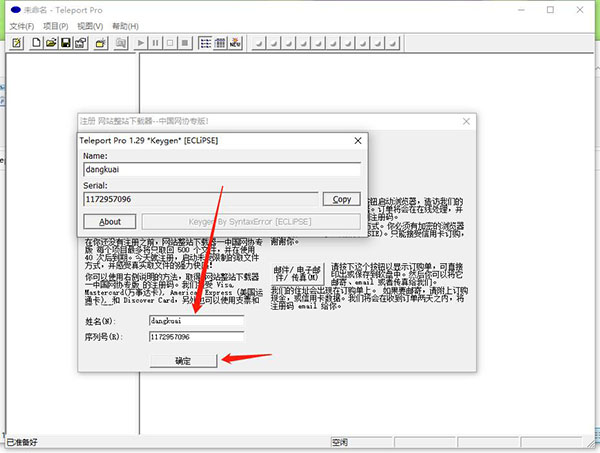Save project using the floppy disk icon
Viewport: 600px width, 453px height.
tap(66, 43)
